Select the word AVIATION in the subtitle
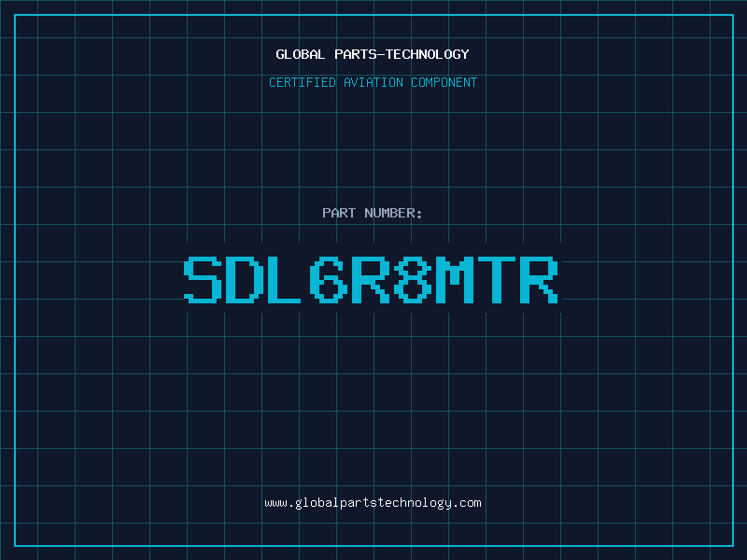The image size is (747, 560). tap(373, 82)
